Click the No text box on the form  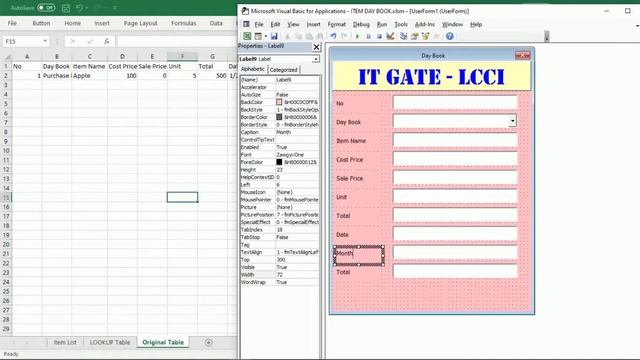click(x=455, y=102)
